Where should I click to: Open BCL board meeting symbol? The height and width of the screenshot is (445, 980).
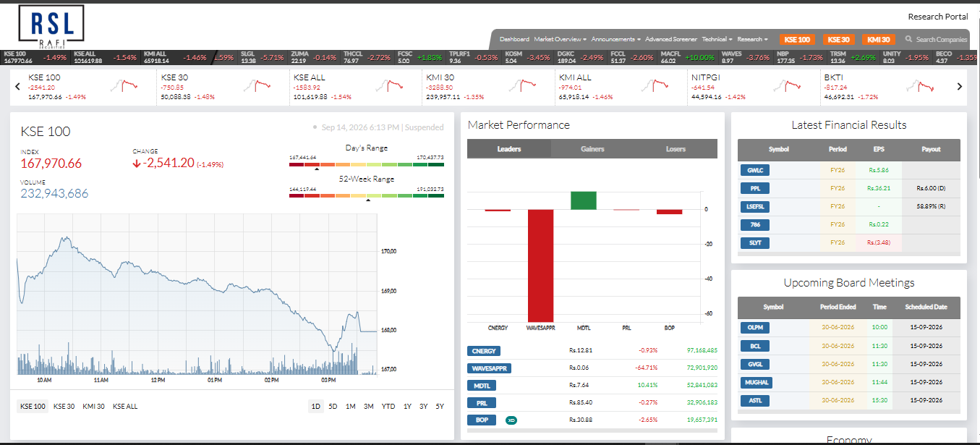(x=754, y=346)
